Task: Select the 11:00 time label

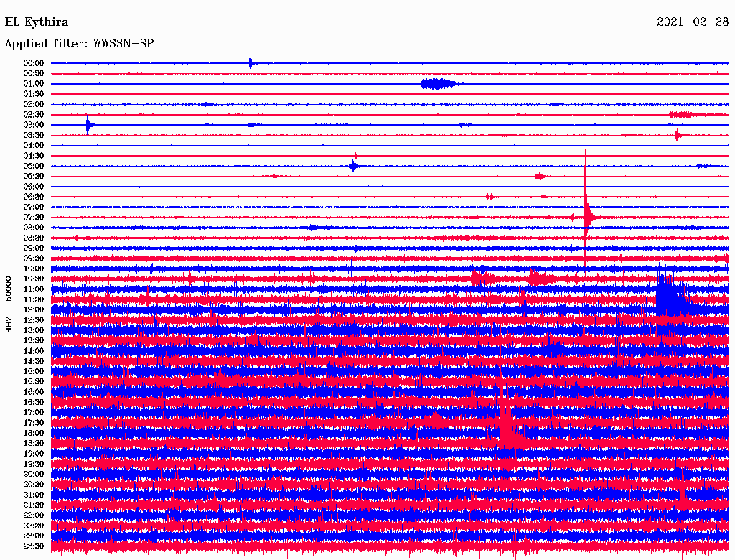Action: click(34, 289)
